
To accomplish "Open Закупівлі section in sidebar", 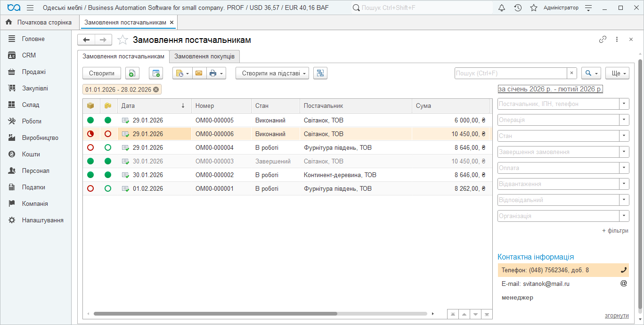I will click(x=35, y=88).
